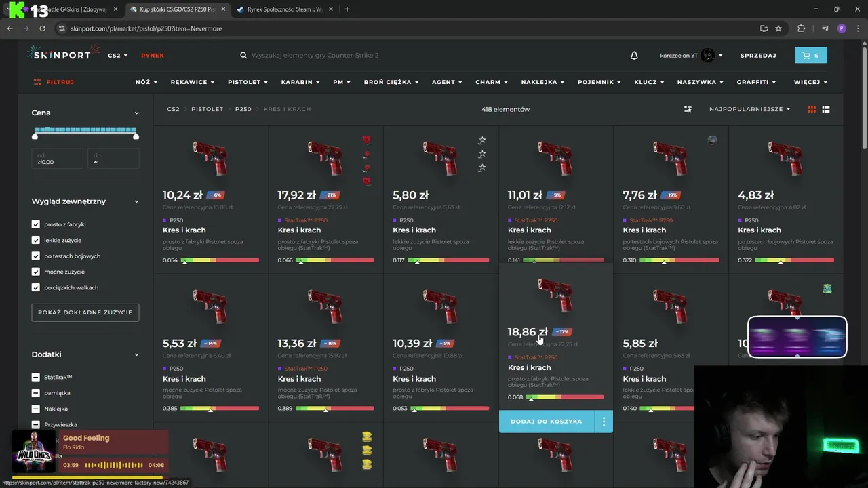Screen dimensions: 868x488
Task: Toggle 'Przywieszka' filter checkbox
Action: [x=36, y=424]
